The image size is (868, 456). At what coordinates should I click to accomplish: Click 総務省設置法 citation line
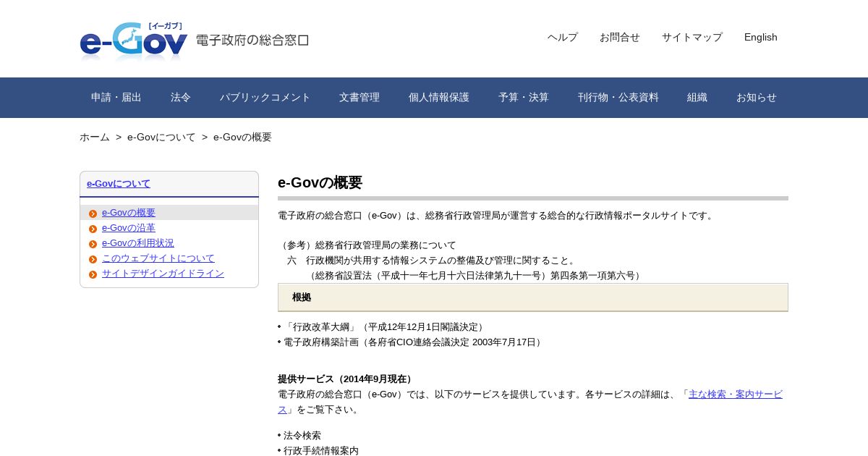(475, 276)
